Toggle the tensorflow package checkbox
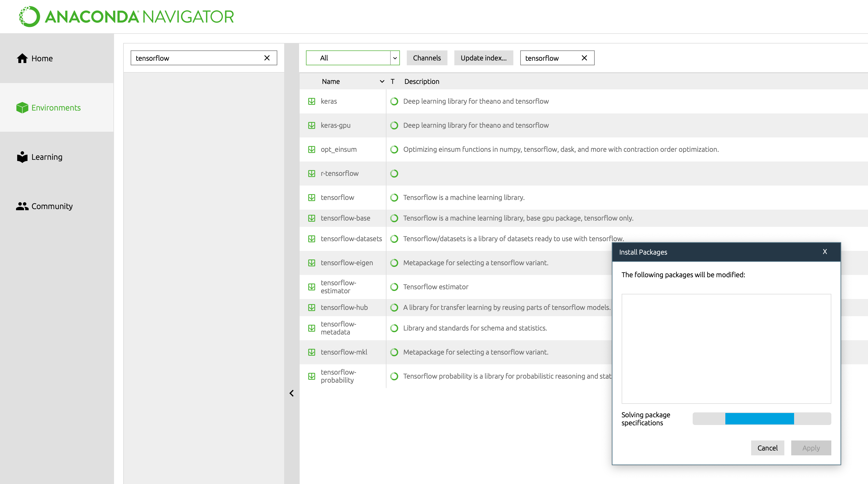This screenshot has height=484, width=868. (312, 197)
